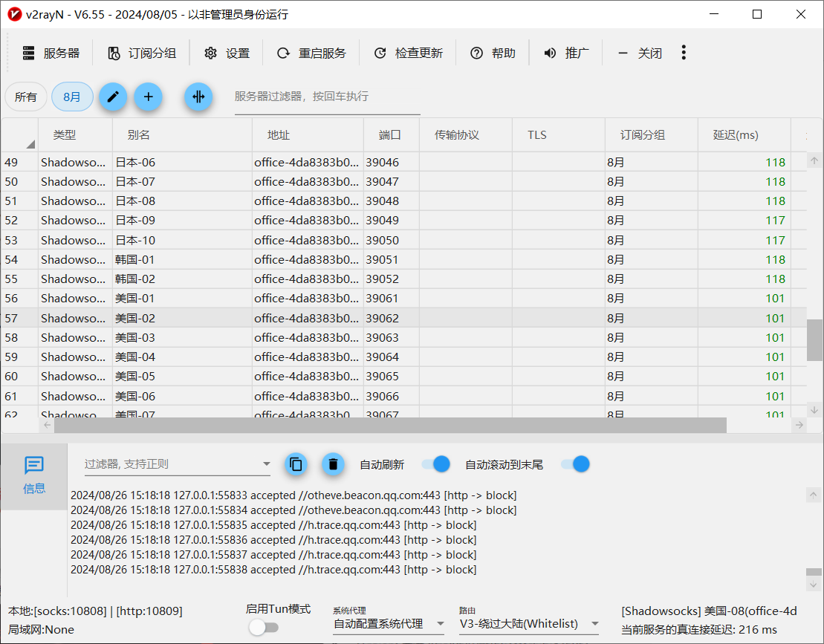
Task: Click the log panel scroll up arrow
Action: [x=813, y=495]
